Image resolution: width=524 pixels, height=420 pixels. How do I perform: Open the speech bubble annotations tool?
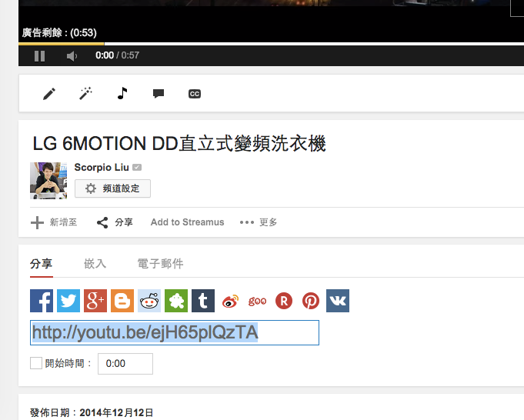click(x=159, y=94)
